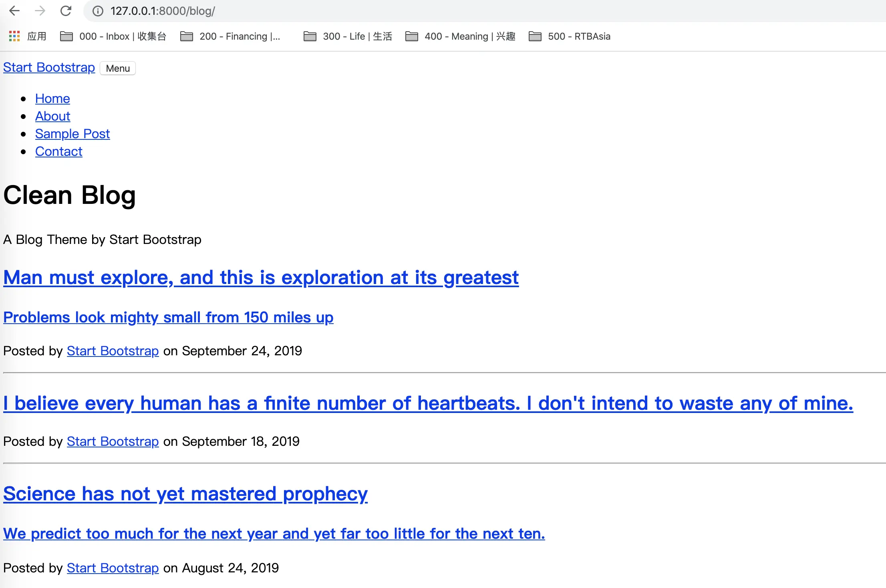Open the 400 - Meaning bookmark folder
Image resolution: width=886 pixels, height=588 pixels.
click(x=460, y=36)
